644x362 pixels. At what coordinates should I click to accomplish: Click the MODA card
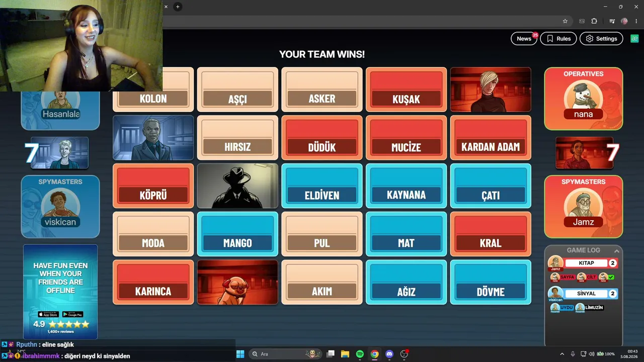153,234
